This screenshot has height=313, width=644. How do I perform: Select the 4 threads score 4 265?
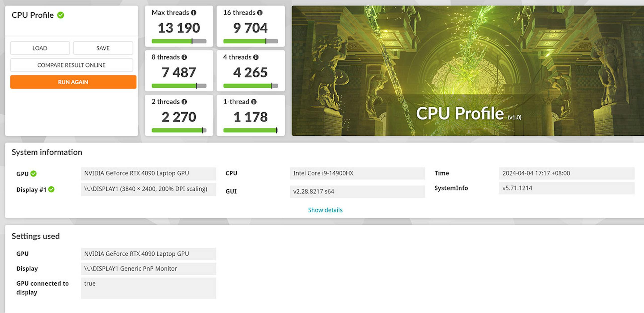tap(251, 72)
